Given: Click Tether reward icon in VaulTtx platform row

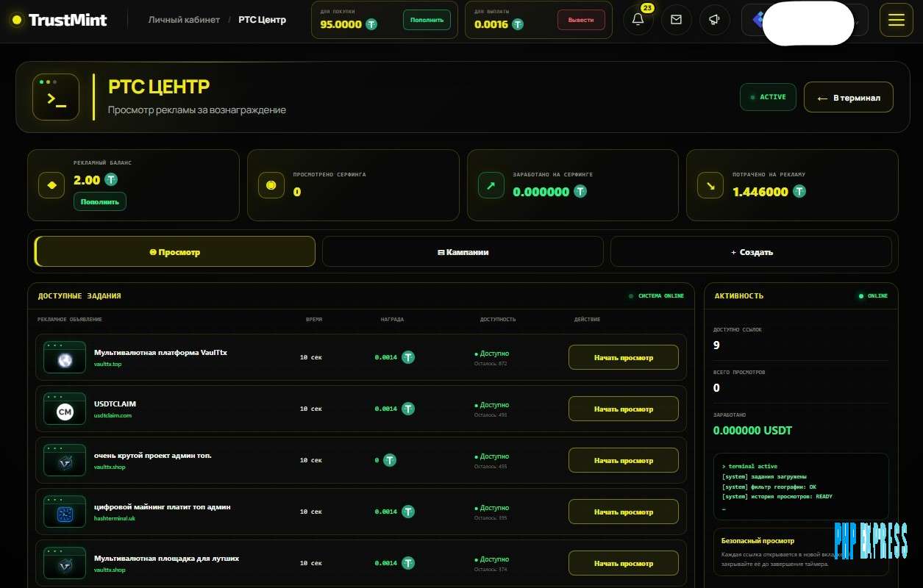Looking at the screenshot, I should 408,357.
